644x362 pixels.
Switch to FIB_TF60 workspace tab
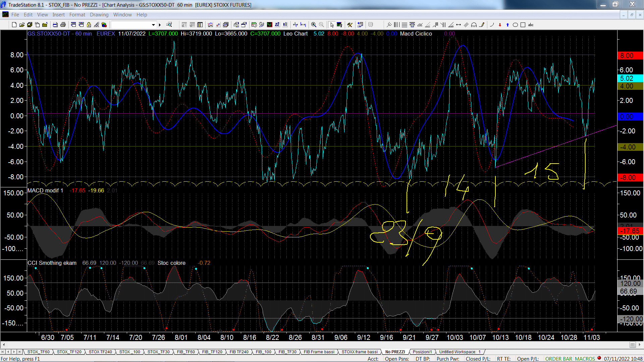click(186, 352)
